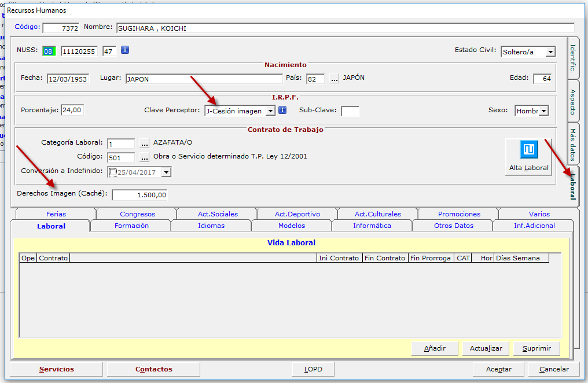Click the Fin Contrato column header
The image size is (588, 383).
[385, 258]
